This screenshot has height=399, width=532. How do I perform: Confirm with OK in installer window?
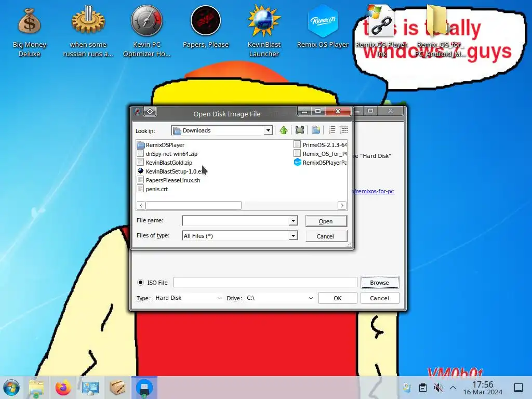click(x=338, y=298)
